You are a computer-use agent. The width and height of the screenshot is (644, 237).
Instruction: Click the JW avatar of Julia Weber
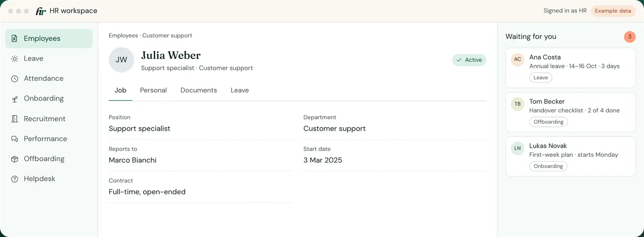(122, 60)
